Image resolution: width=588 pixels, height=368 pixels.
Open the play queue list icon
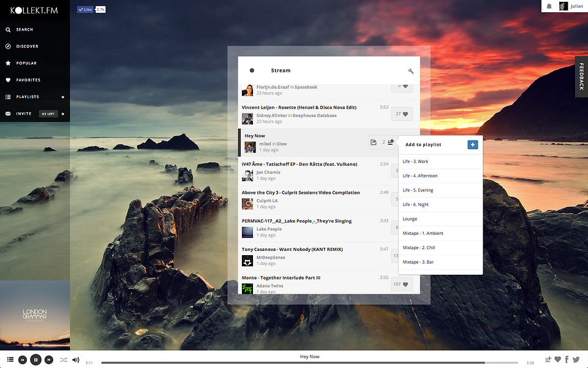click(10, 360)
